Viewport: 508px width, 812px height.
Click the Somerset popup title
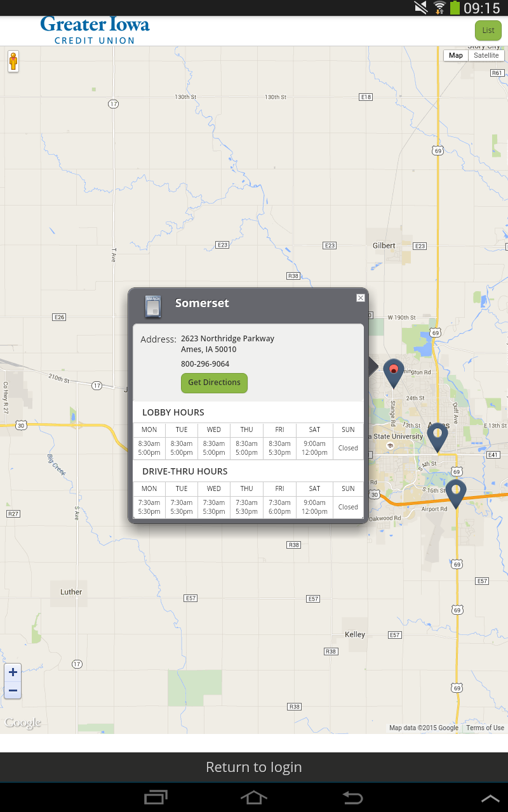point(202,303)
